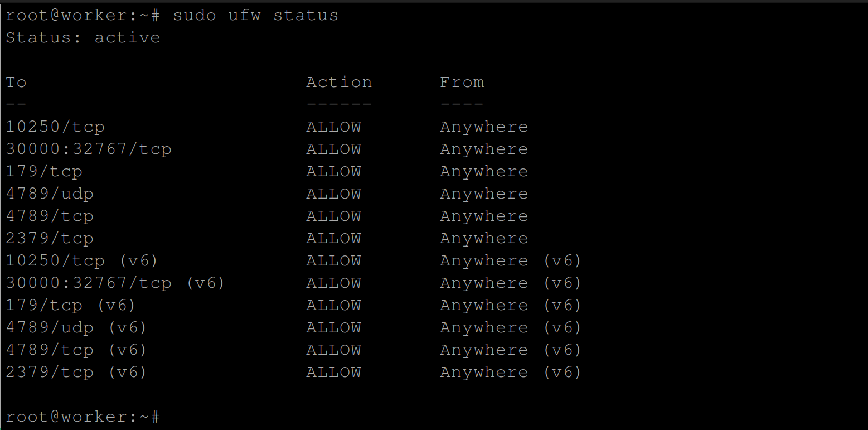Click the 'Action' column header
Screen dimensions: 868x430
coord(338,82)
